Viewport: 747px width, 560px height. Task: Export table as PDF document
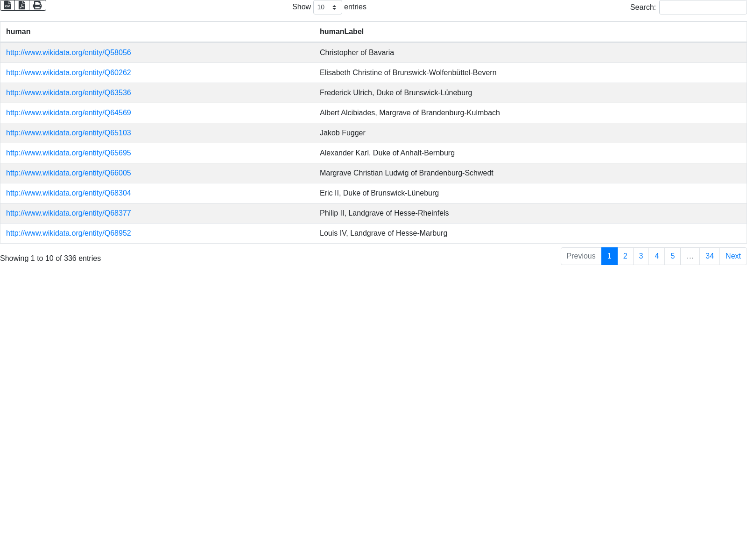(22, 5)
